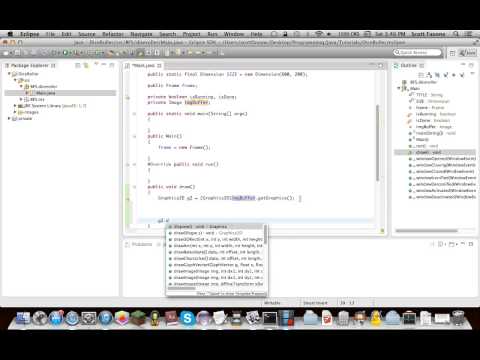Toggle Sort alphabetically in Outline toolbar
The width and height of the screenshot is (480, 360).
pos(429,75)
